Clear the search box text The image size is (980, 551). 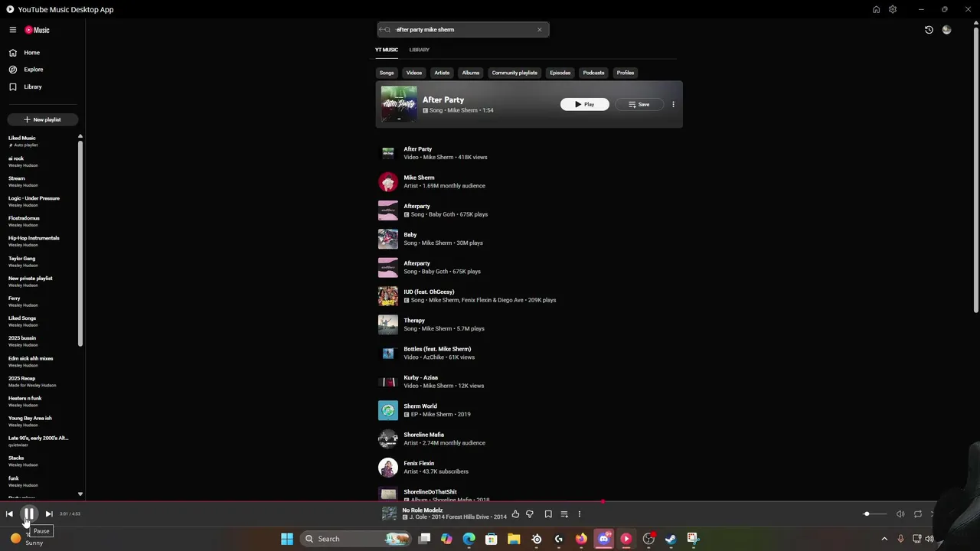539,30
